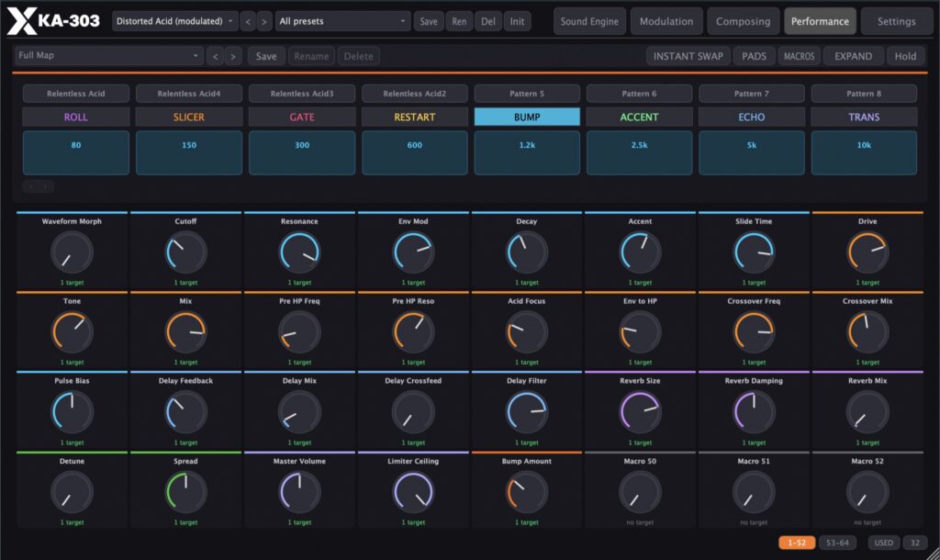Click the Reverb Size knob
Image resolution: width=940 pixels, height=560 pixels.
(x=640, y=412)
